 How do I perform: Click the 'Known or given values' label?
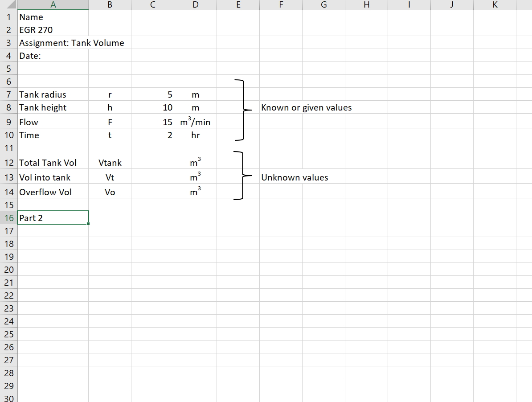tap(306, 107)
